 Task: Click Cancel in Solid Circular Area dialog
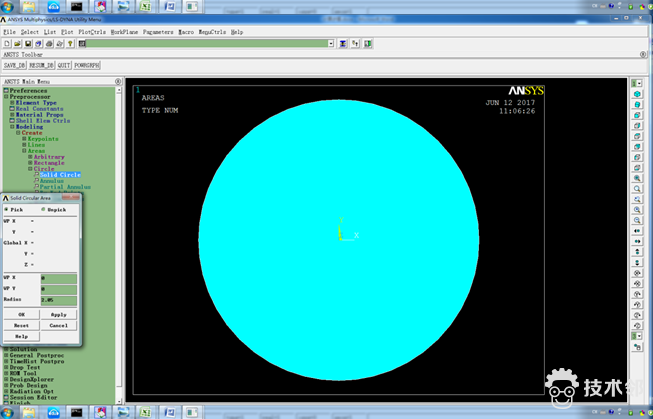(x=59, y=325)
